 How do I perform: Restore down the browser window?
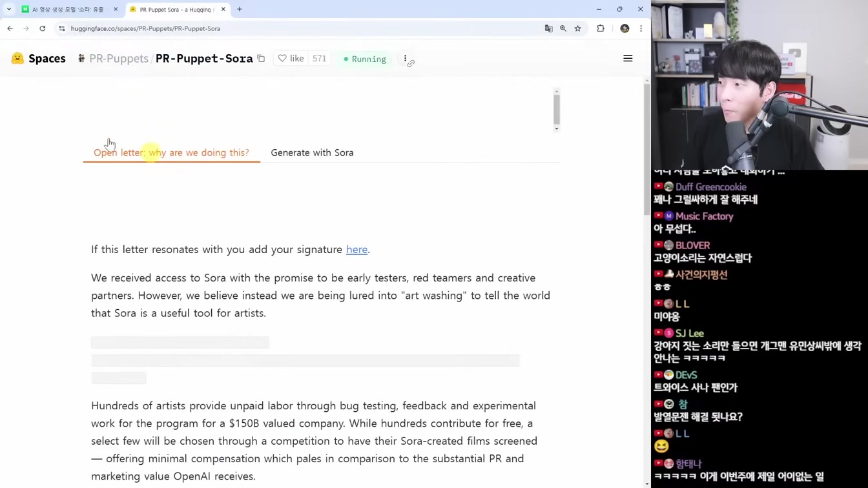[619, 9]
